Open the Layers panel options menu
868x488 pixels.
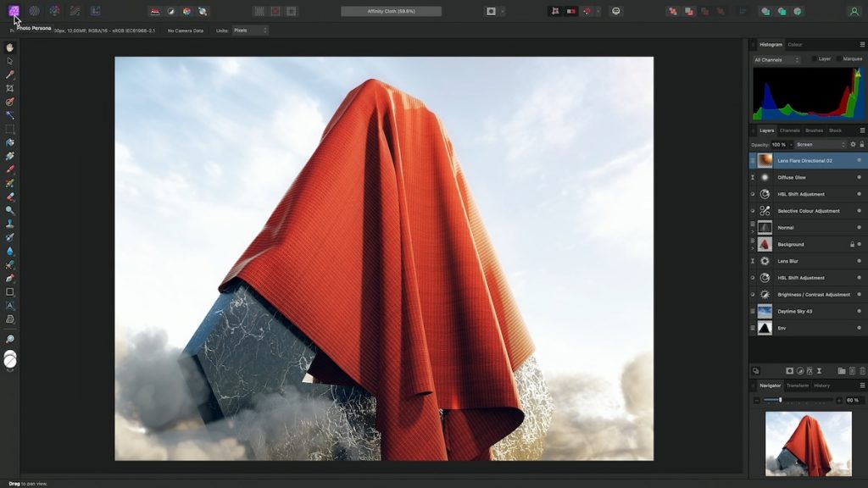coord(862,130)
